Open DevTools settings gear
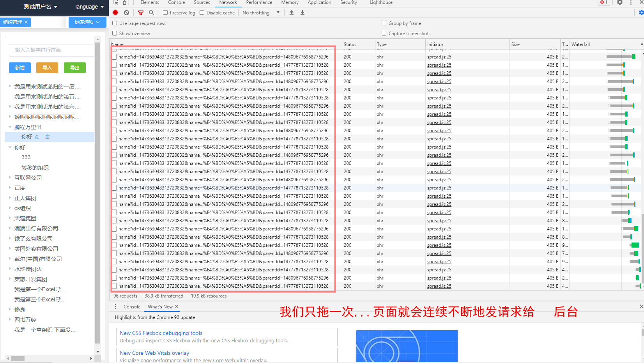 pyautogui.click(x=620, y=3)
